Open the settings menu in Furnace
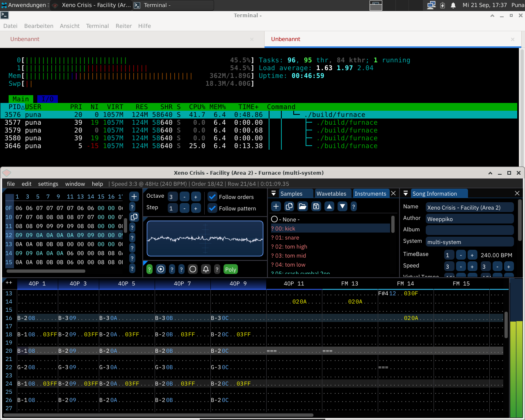Viewport: 525px width, 420px height. (x=48, y=184)
